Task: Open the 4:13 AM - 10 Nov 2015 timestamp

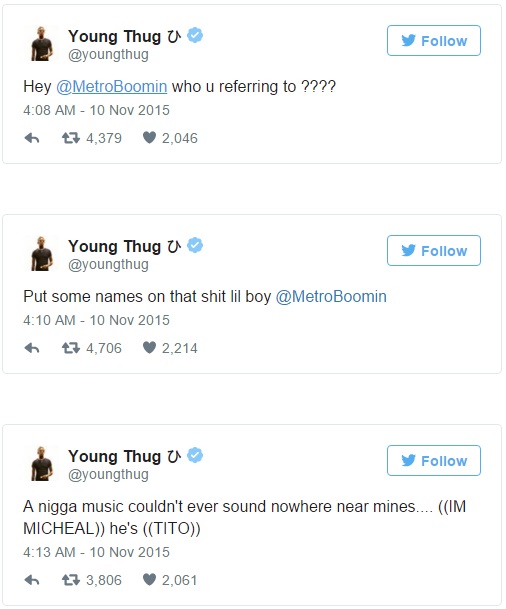Action: 96,552
